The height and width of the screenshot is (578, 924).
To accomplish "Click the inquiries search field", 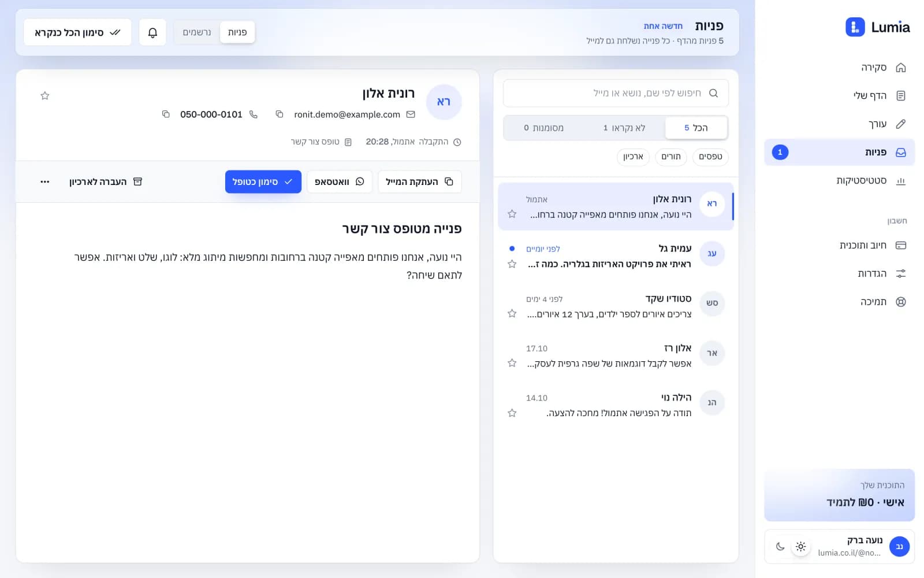I will pyautogui.click(x=616, y=93).
